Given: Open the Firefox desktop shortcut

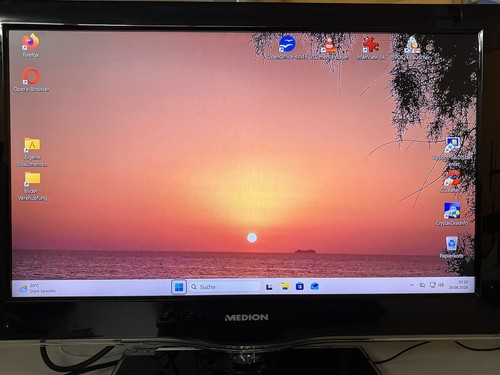Looking at the screenshot, I should pyautogui.click(x=31, y=46).
